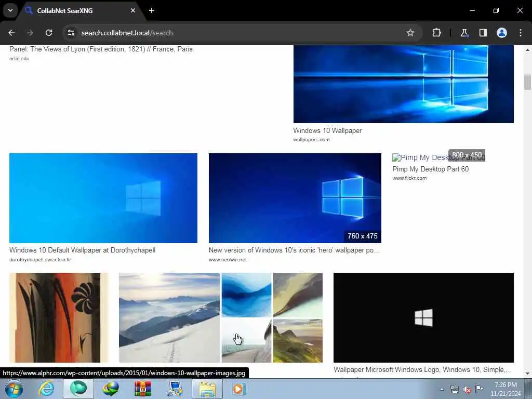
Task: Launch Internet Explorer from the taskbar
Action: coord(46,389)
